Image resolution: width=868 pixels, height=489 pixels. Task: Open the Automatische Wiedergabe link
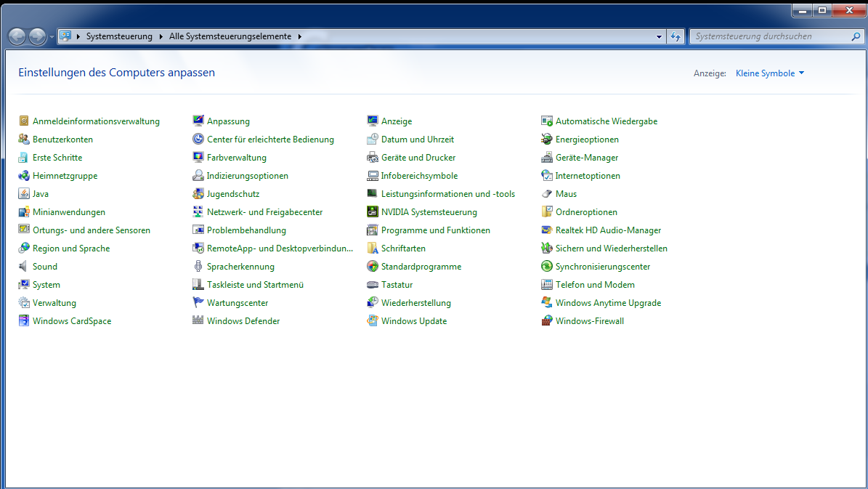607,121
